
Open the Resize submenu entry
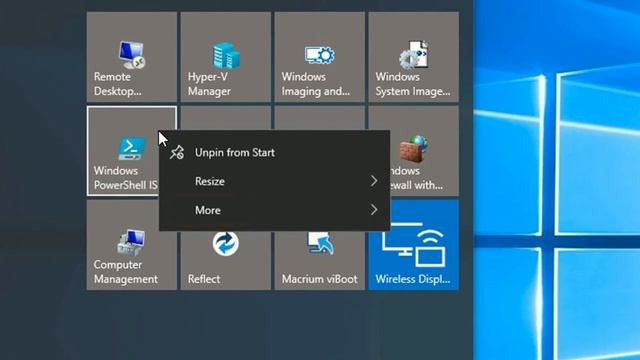pyautogui.click(x=274, y=181)
